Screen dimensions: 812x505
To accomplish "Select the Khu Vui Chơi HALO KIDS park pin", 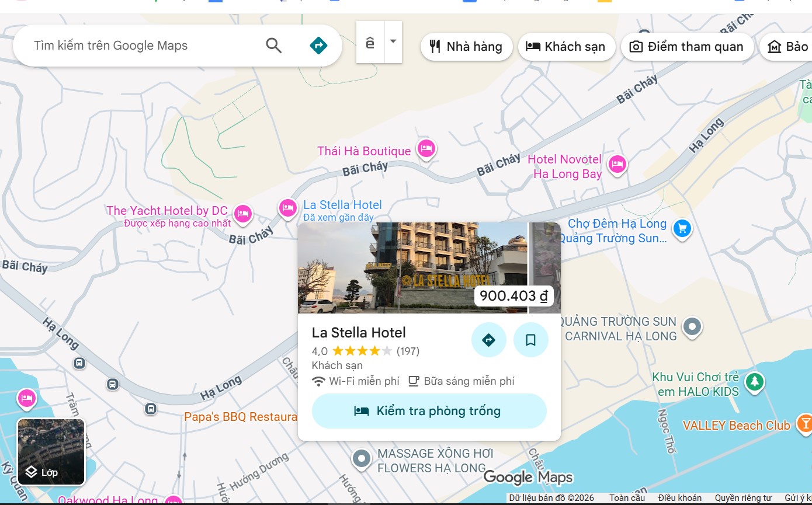I will (755, 382).
